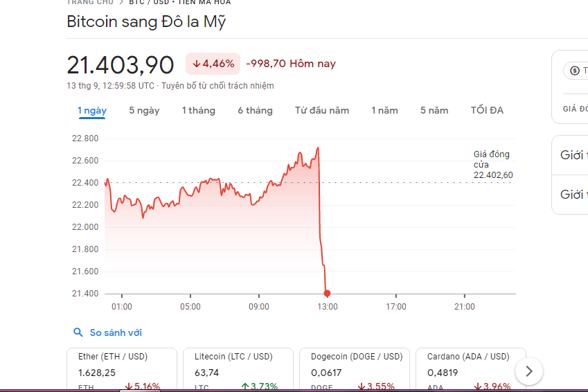The height and width of the screenshot is (392, 588).
Task: Switch to Từ đầu năm range
Action: (x=322, y=111)
